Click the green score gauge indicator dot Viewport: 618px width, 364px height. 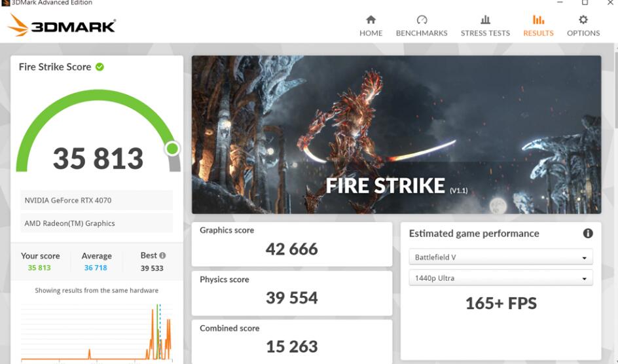172,149
